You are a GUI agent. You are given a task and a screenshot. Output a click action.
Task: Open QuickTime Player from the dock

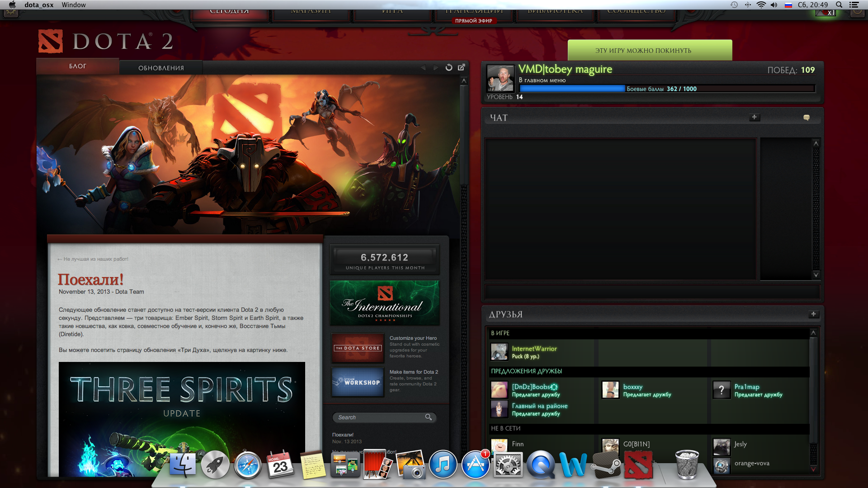tap(541, 465)
